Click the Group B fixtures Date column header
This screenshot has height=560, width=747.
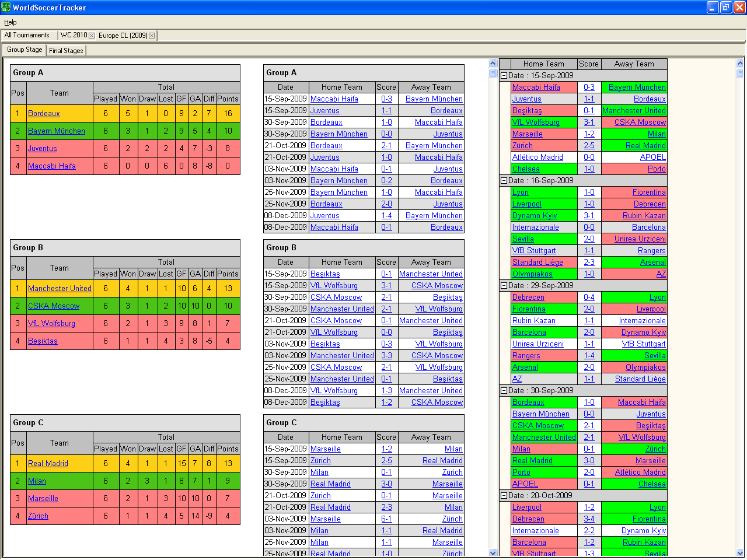(x=286, y=262)
